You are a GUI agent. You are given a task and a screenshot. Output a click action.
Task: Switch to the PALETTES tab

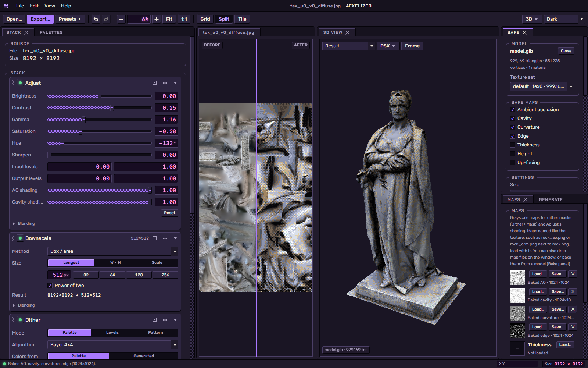(51, 32)
